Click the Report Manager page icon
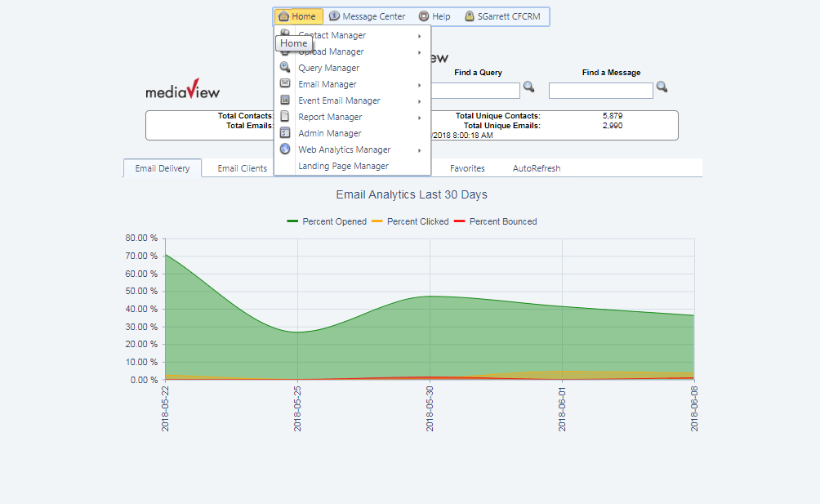 click(285, 116)
